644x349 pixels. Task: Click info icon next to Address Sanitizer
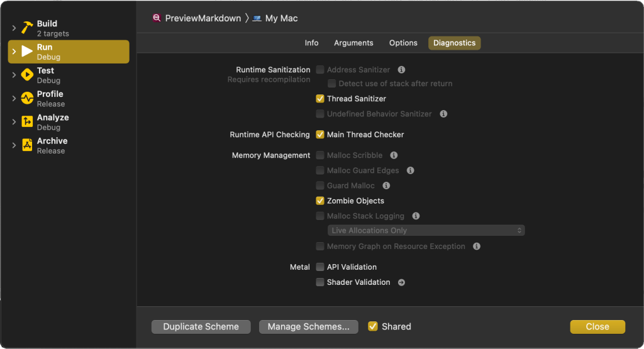click(401, 70)
